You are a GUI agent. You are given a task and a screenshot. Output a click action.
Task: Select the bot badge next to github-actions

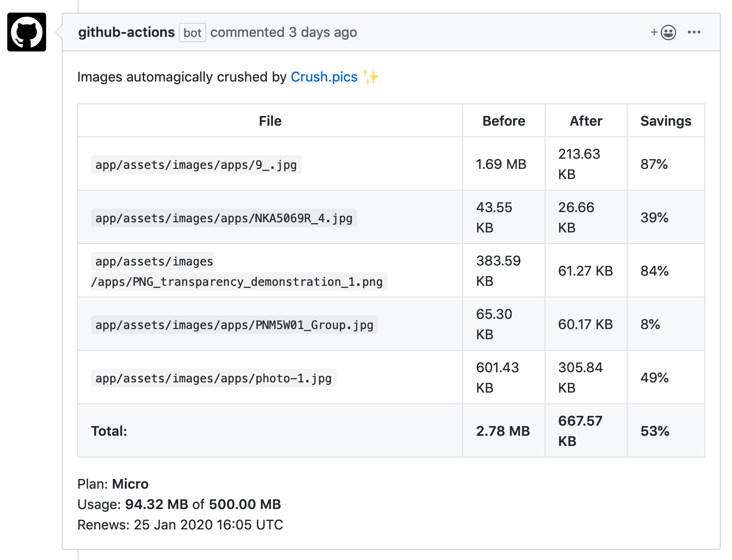(x=192, y=33)
